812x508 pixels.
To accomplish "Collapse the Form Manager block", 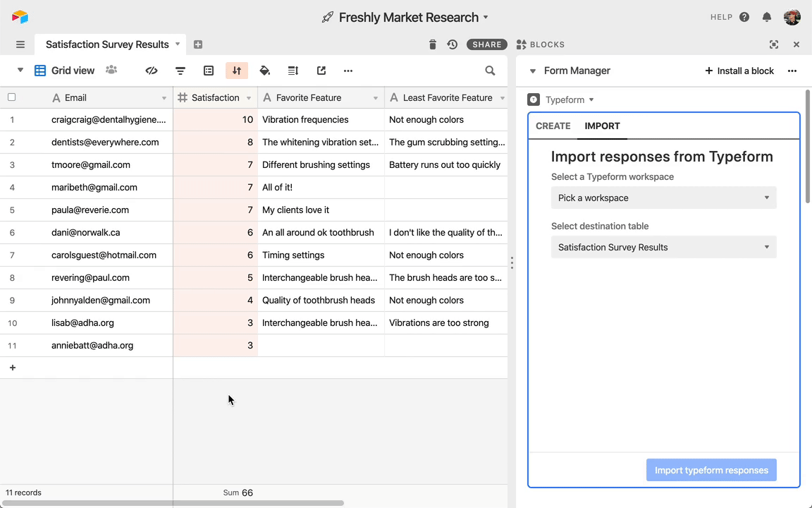I will (x=533, y=71).
